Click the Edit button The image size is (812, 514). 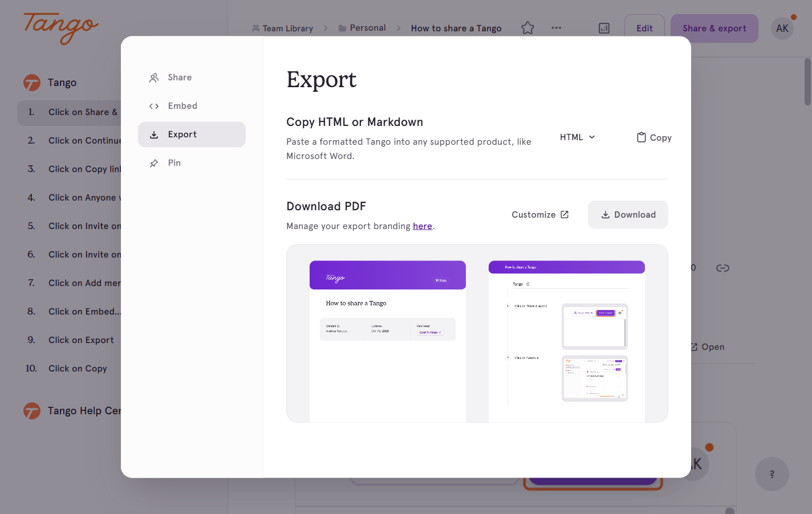point(644,28)
